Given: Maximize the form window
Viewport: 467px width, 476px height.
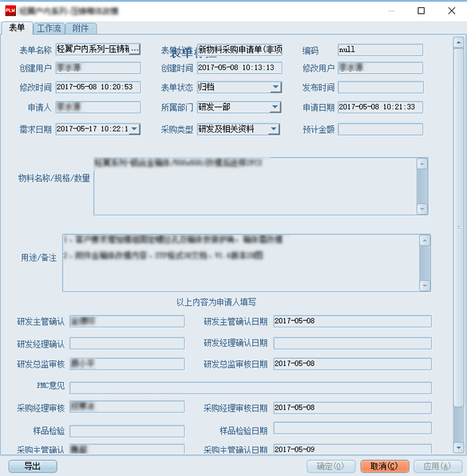Looking at the screenshot, I should click(421, 11).
